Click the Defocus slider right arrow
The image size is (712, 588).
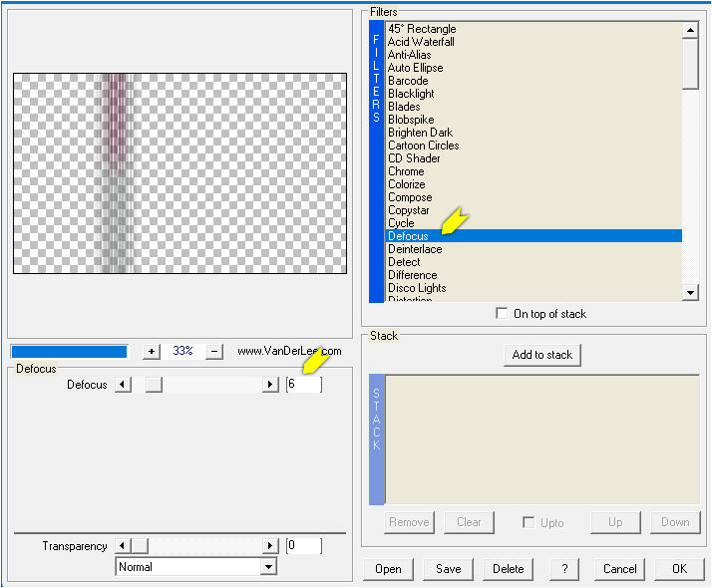click(x=270, y=385)
